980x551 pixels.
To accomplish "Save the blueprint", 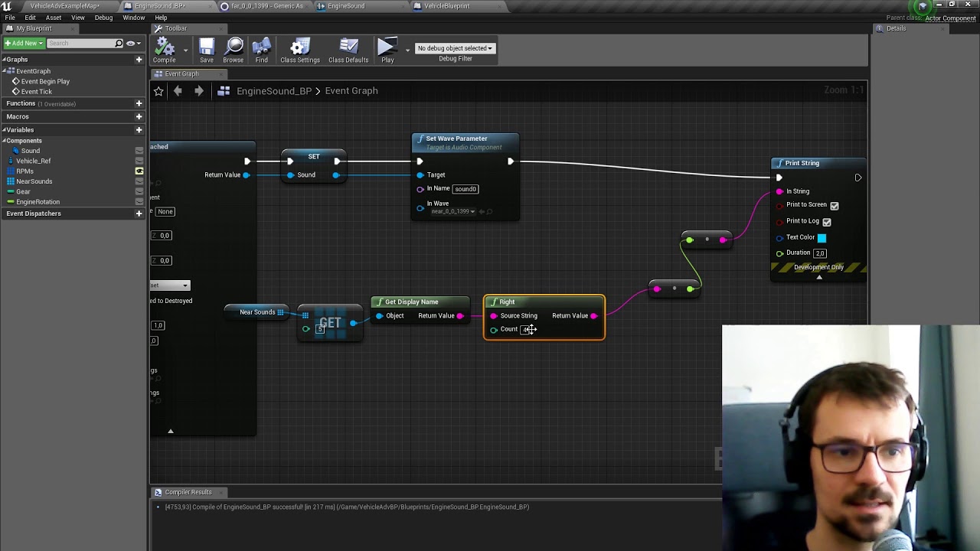I will pyautogui.click(x=207, y=51).
